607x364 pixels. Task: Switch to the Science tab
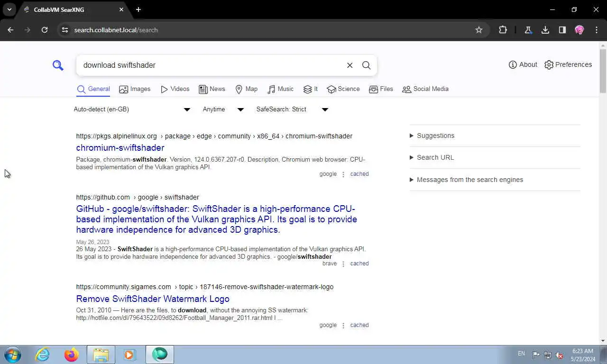pos(343,89)
